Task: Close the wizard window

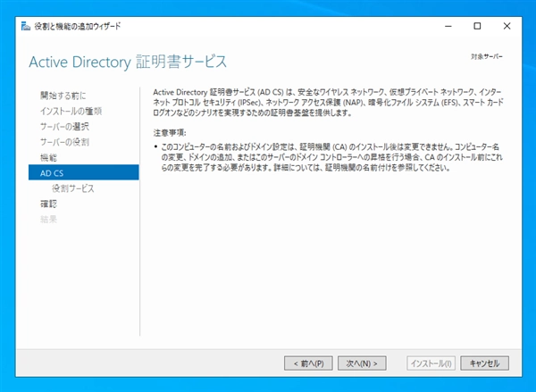Action: (x=507, y=26)
